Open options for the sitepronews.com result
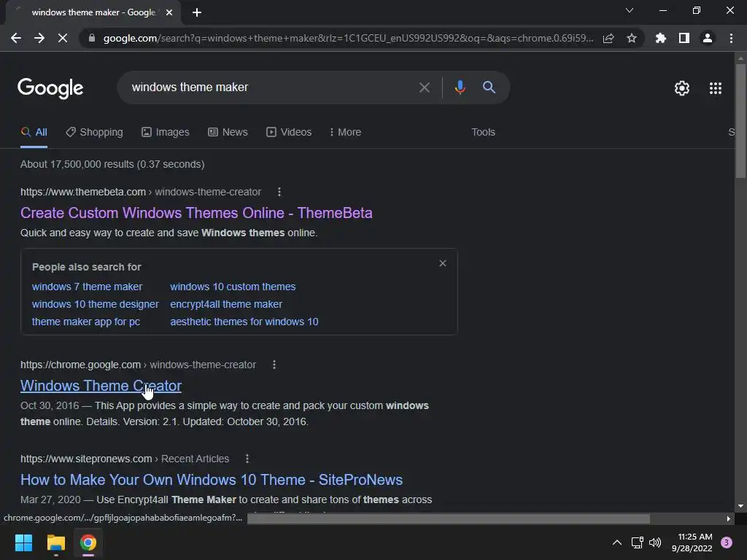The width and height of the screenshot is (747, 560). 247,459
